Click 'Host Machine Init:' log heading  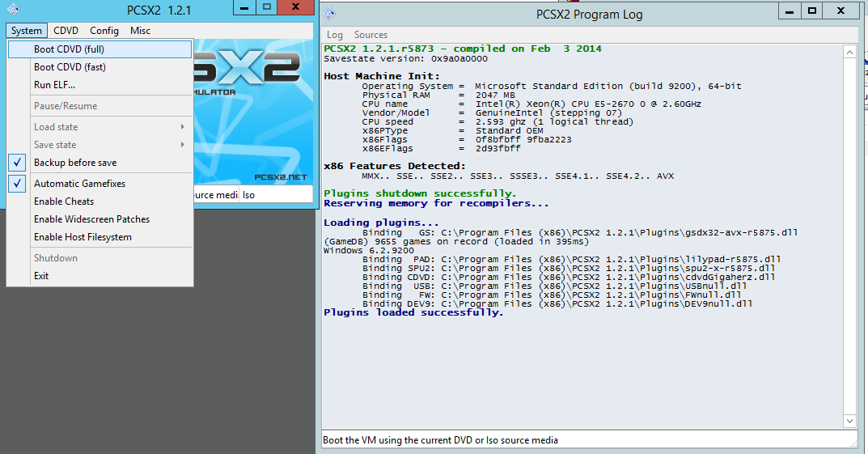[x=382, y=76]
